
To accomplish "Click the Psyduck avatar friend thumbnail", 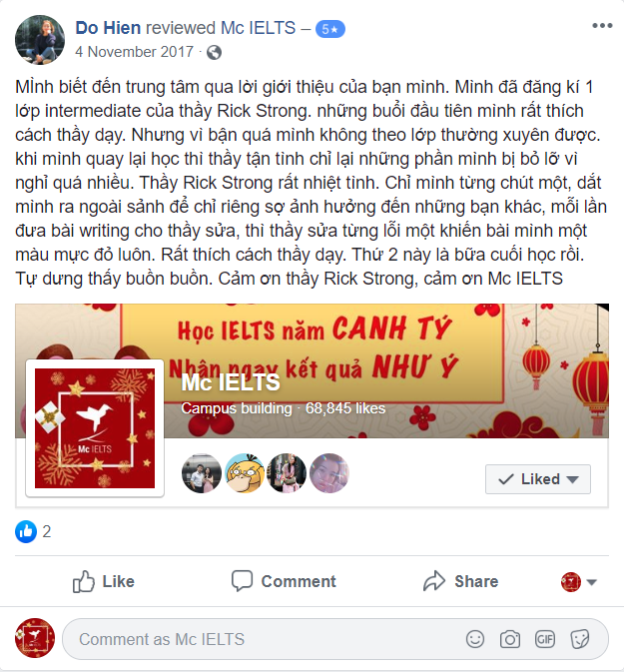I will pos(245,473).
